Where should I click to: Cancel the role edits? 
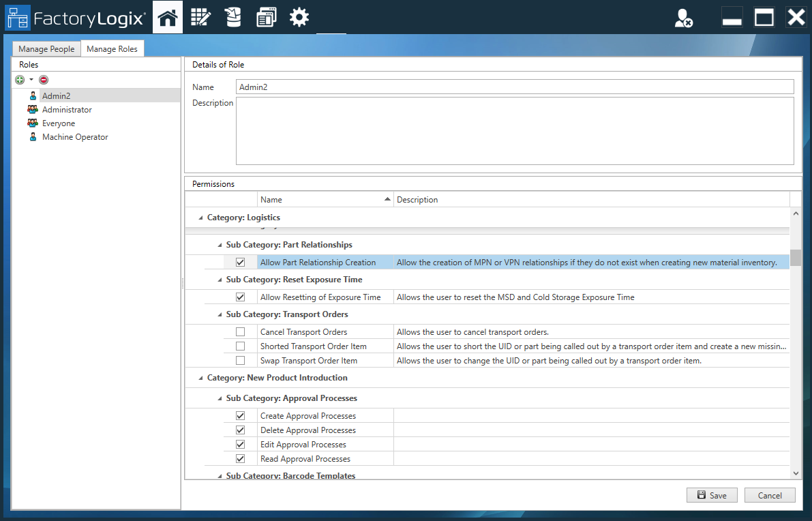coord(770,495)
